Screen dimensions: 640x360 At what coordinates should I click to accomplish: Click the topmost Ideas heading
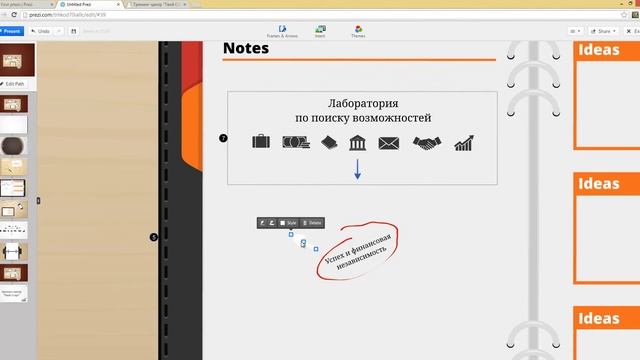tap(599, 50)
